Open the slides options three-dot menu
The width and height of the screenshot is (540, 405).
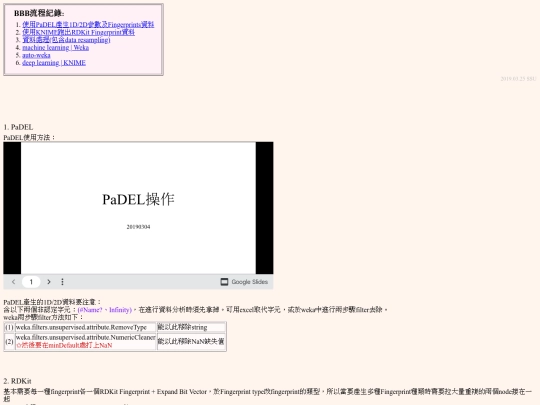(x=62, y=282)
